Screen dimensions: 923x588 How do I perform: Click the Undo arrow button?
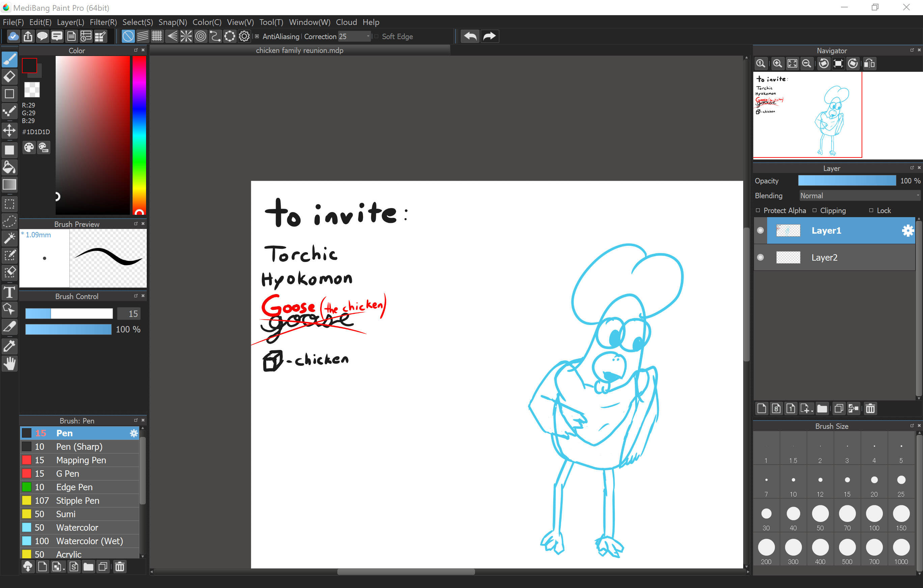pos(470,36)
